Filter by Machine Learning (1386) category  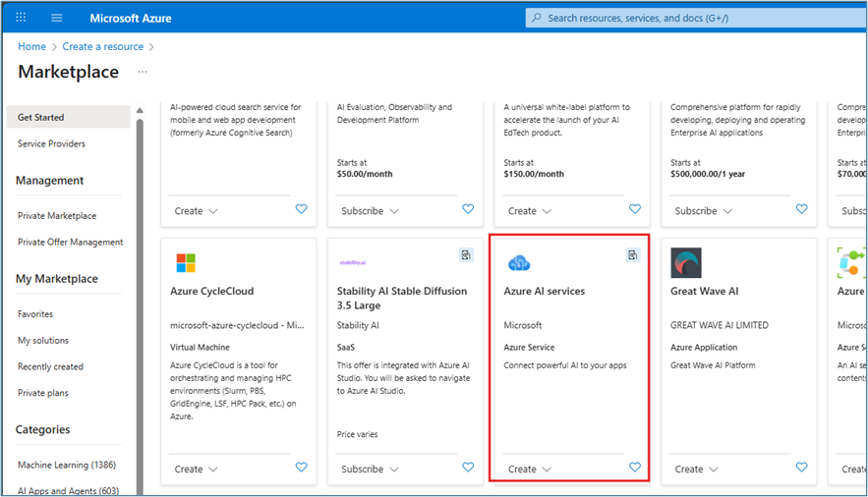point(67,465)
